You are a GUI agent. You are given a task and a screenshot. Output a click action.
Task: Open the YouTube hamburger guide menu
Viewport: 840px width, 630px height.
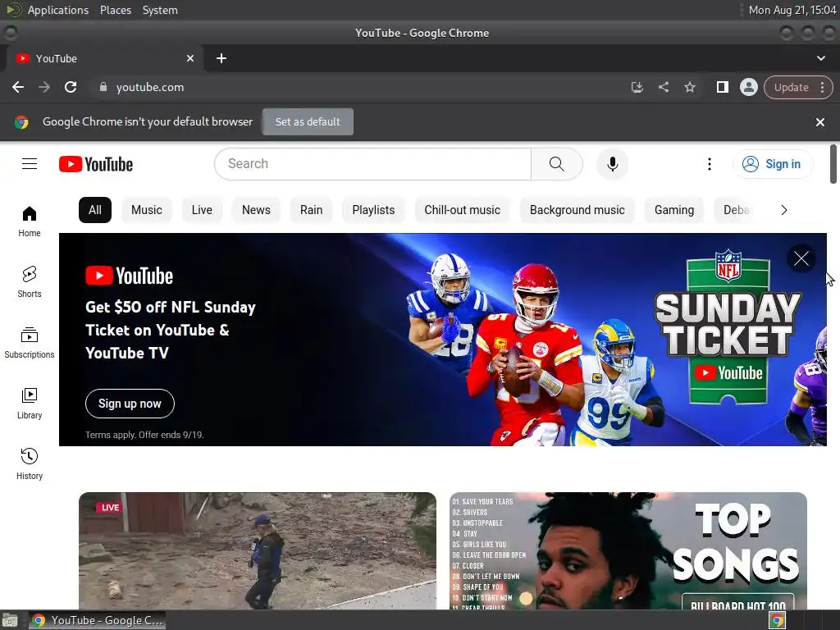point(30,164)
